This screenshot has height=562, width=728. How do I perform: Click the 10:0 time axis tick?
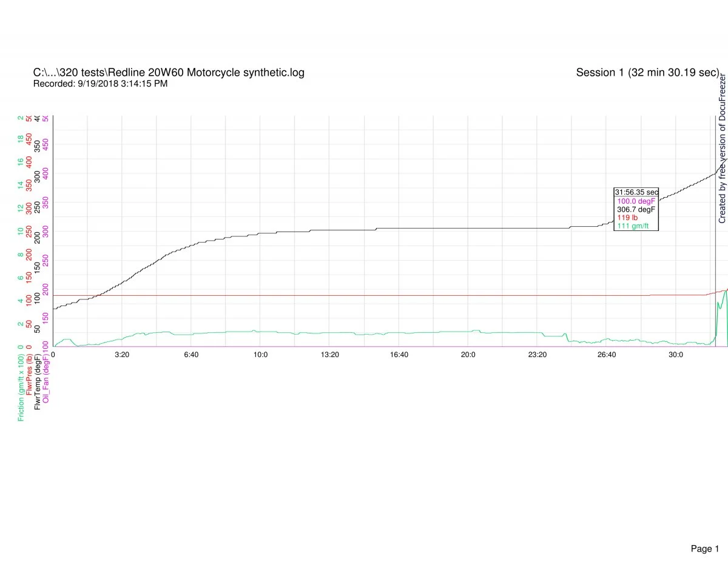pyautogui.click(x=260, y=355)
